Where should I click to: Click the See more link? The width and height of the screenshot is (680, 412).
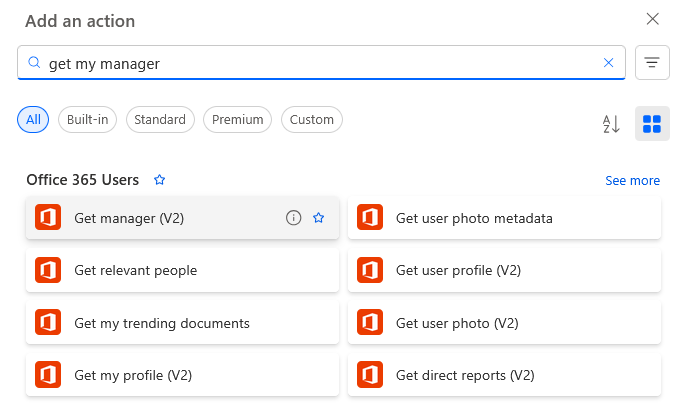(632, 180)
